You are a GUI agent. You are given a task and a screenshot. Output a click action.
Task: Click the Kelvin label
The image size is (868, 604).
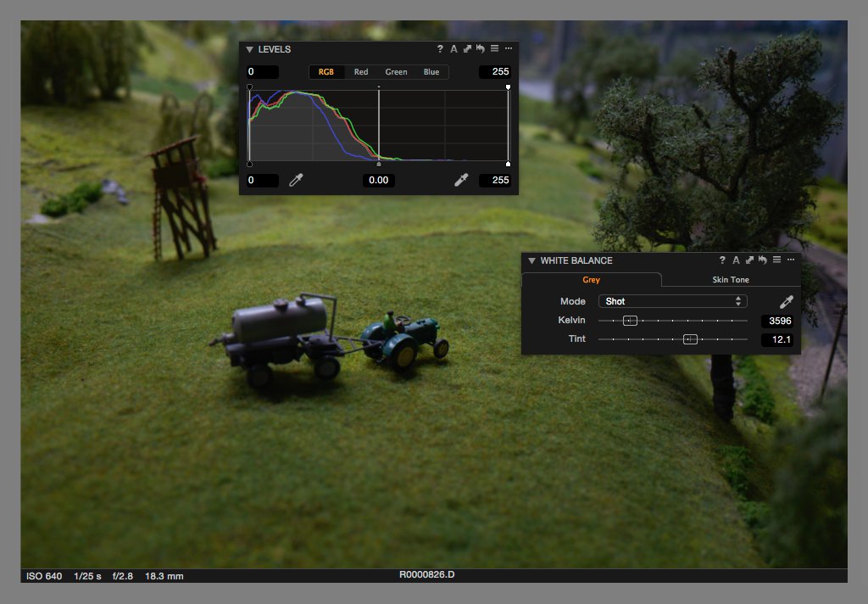click(x=571, y=321)
